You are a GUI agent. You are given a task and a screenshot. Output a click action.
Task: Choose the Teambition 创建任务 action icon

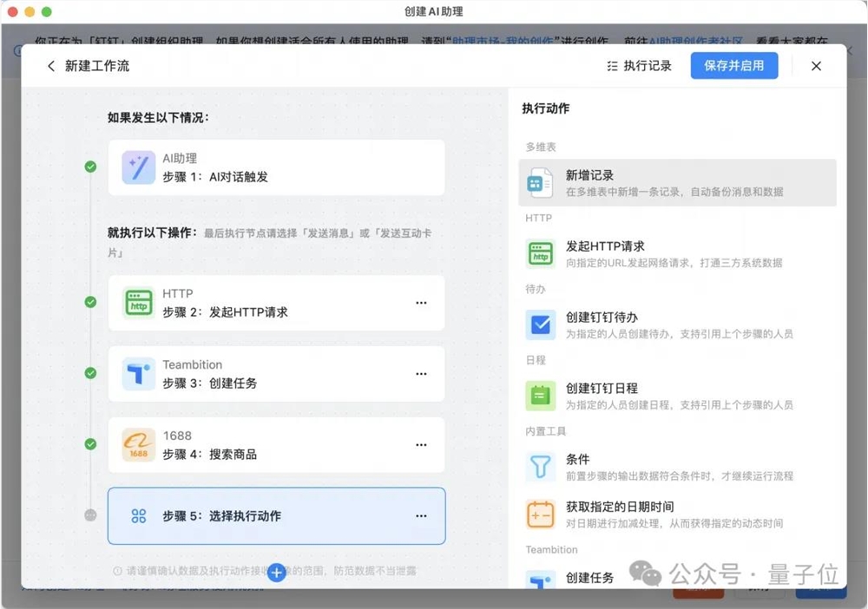tap(539, 576)
